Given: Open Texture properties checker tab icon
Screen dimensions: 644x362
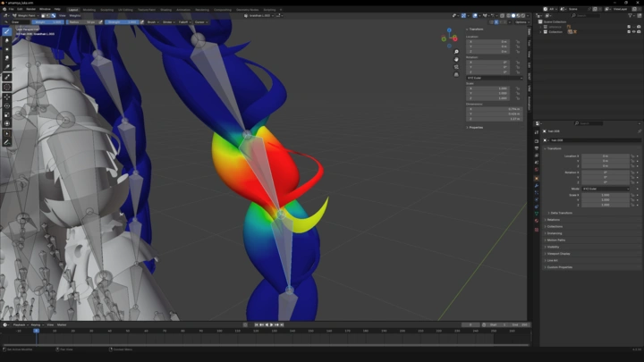Looking at the screenshot, I should pos(537,230).
